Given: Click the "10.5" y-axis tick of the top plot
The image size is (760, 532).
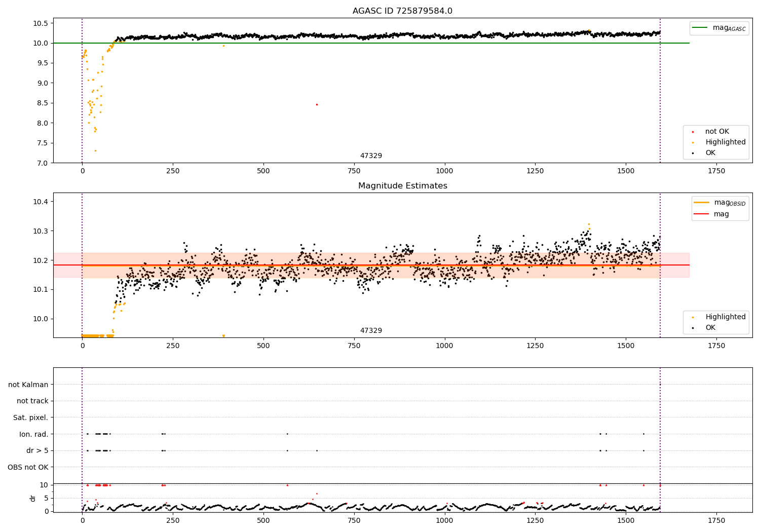Looking at the screenshot, I should (x=41, y=23).
